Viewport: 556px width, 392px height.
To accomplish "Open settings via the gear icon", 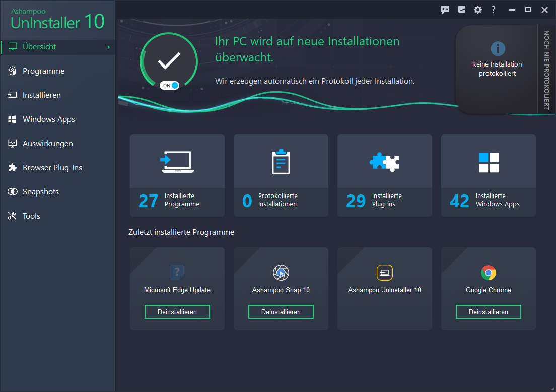I will coord(477,10).
